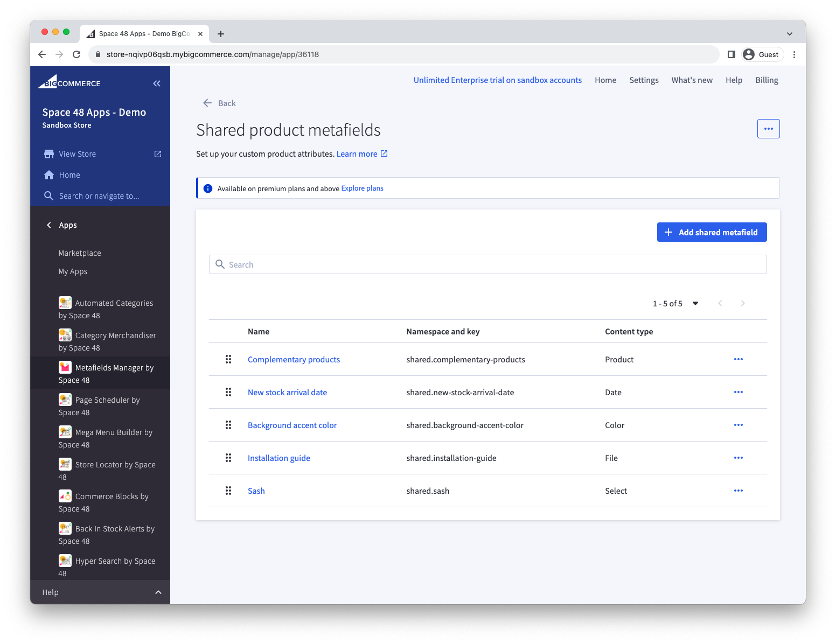Click drag handle for Sash row
The image size is (836, 644).
click(x=228, y=491)
